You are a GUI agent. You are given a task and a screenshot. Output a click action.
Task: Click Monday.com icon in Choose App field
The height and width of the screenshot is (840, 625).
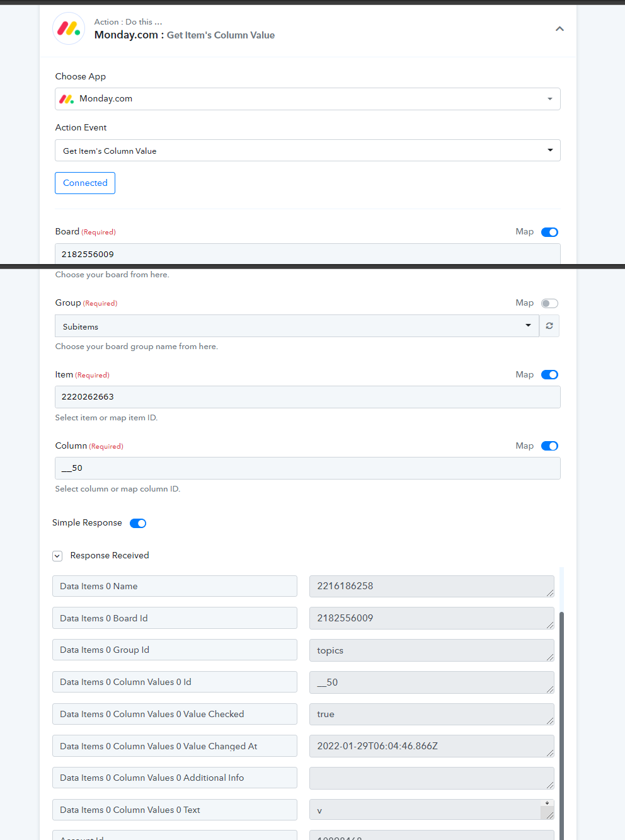pyautogui.click(x=67, y=99)
